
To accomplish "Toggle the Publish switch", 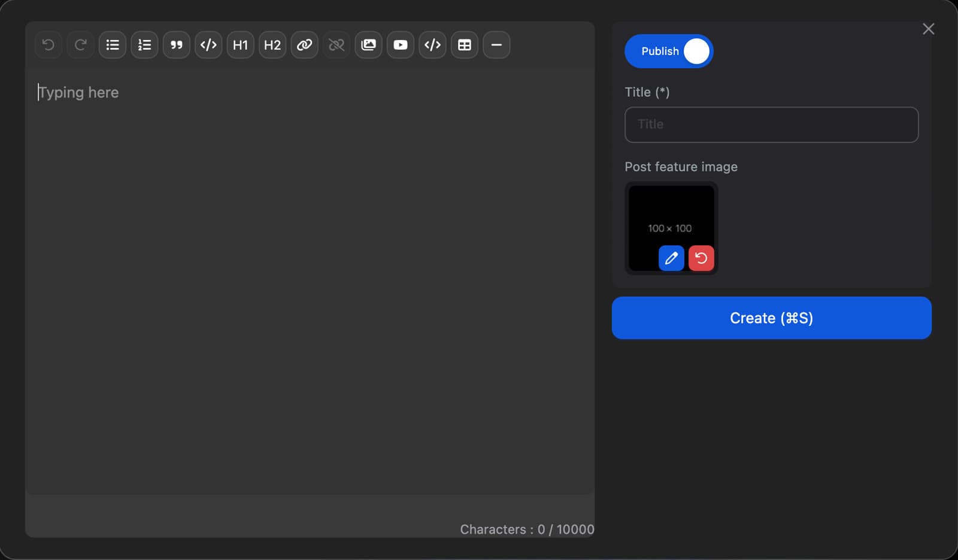I will tap(669, 51).
